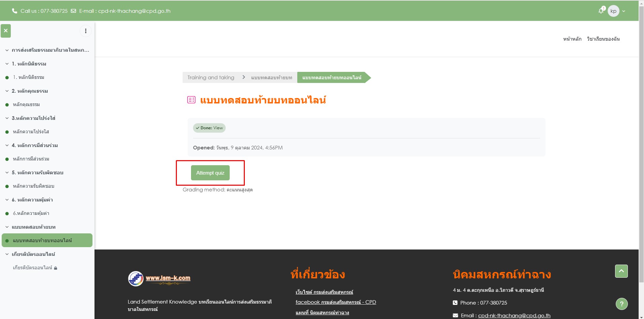Go to หน้าหลัก in top navigation

pyautogui.click(x=572, y=39)
